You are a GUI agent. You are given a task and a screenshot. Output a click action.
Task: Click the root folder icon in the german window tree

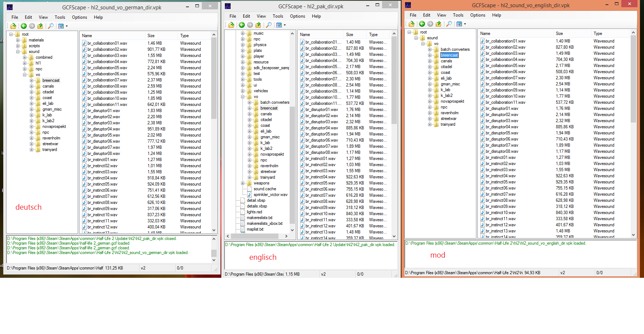click(x=17, y=34)
